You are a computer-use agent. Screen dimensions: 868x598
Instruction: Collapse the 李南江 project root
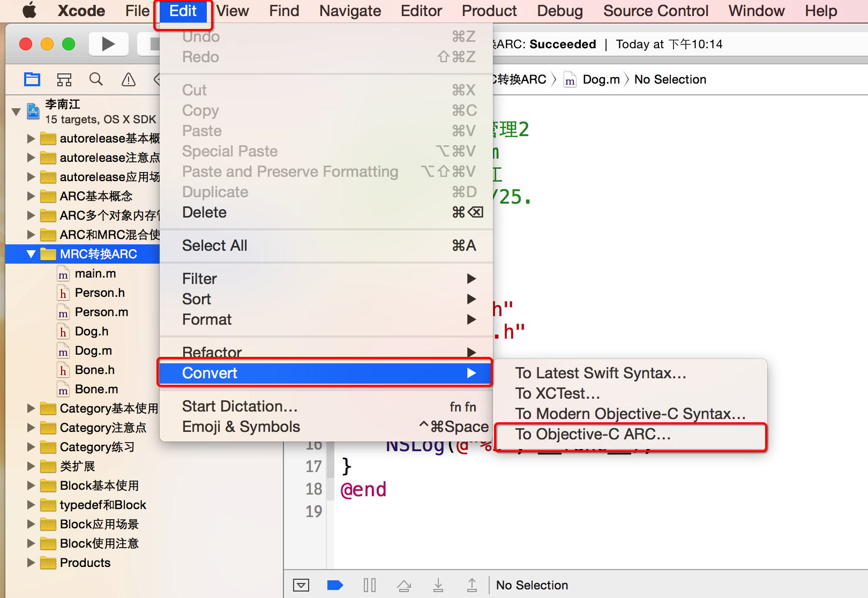click(x=16, y=111)
